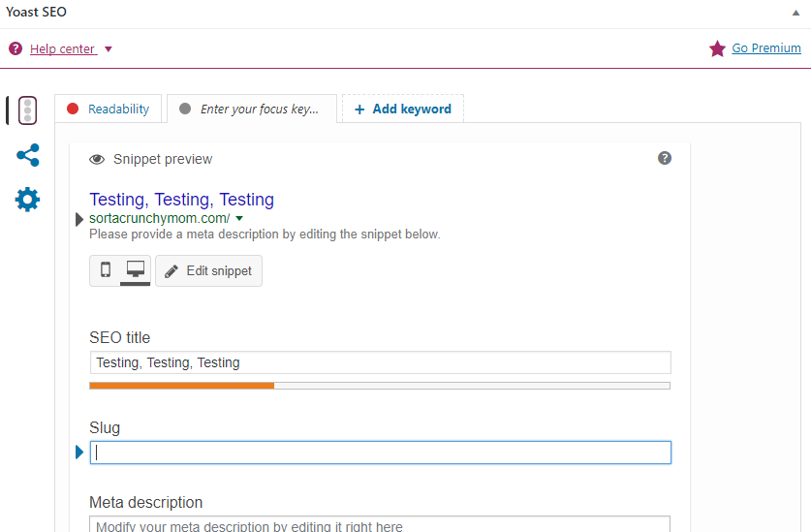This screenshot has width=811, height=532.
Task: Click the plus icon on Add keyword
Action: (x=359, y=110)
